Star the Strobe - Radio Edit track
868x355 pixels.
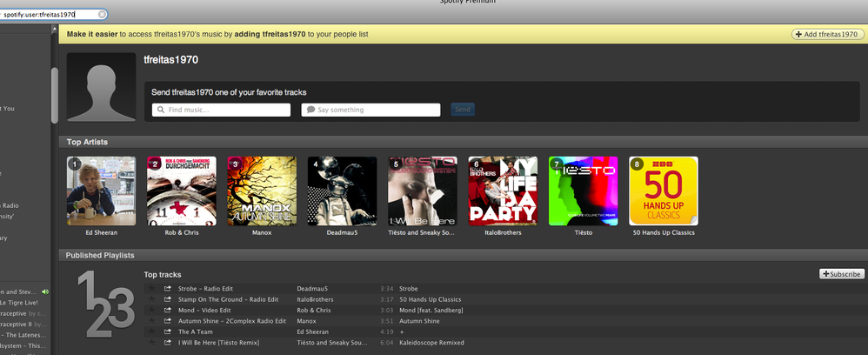tap(151, 289)
